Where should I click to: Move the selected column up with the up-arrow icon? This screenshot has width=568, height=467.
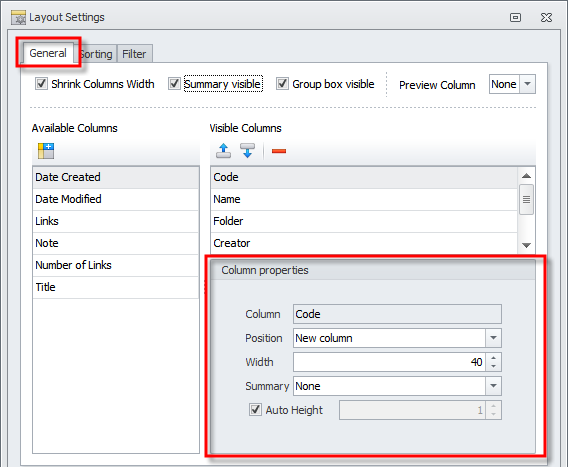click(x=224, y=151)
